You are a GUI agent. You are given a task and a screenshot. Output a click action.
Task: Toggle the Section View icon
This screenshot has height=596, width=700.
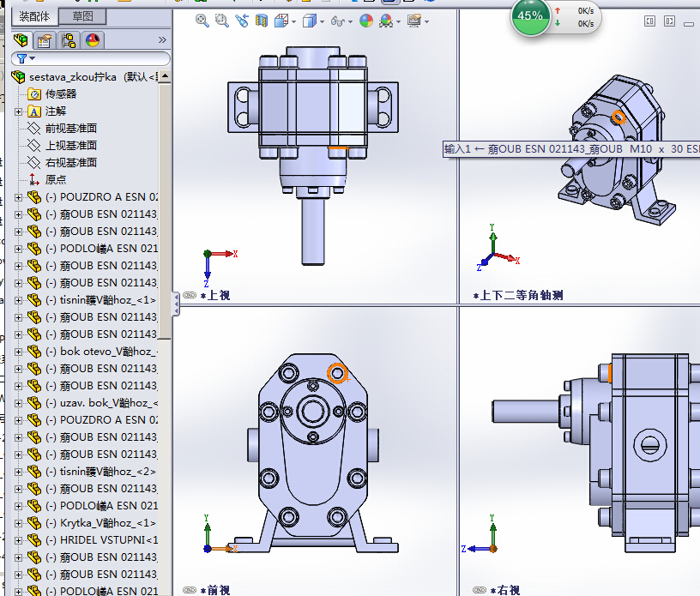tap(262, 21)
